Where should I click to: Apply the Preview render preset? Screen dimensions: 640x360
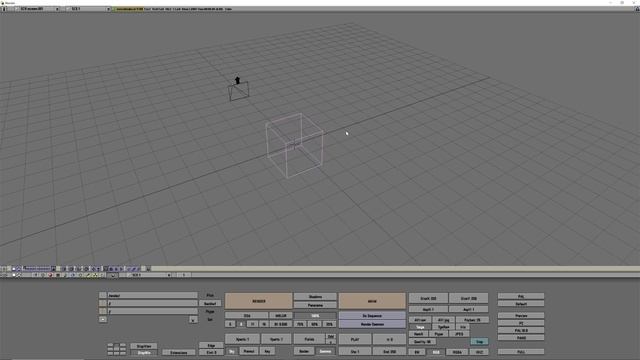(521, 316)
